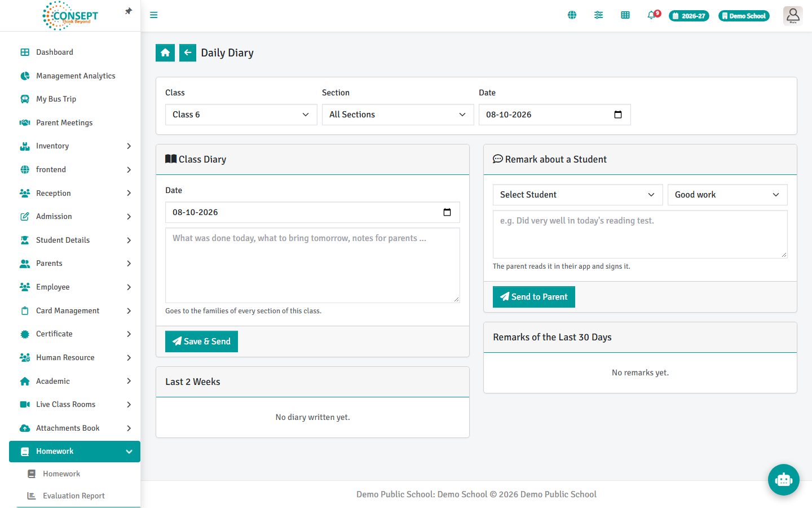The width and height of the screenshot is (812, 508).
Task: Open the Homework submenu item
Action: pyautogui.click(x=78, y=474)
